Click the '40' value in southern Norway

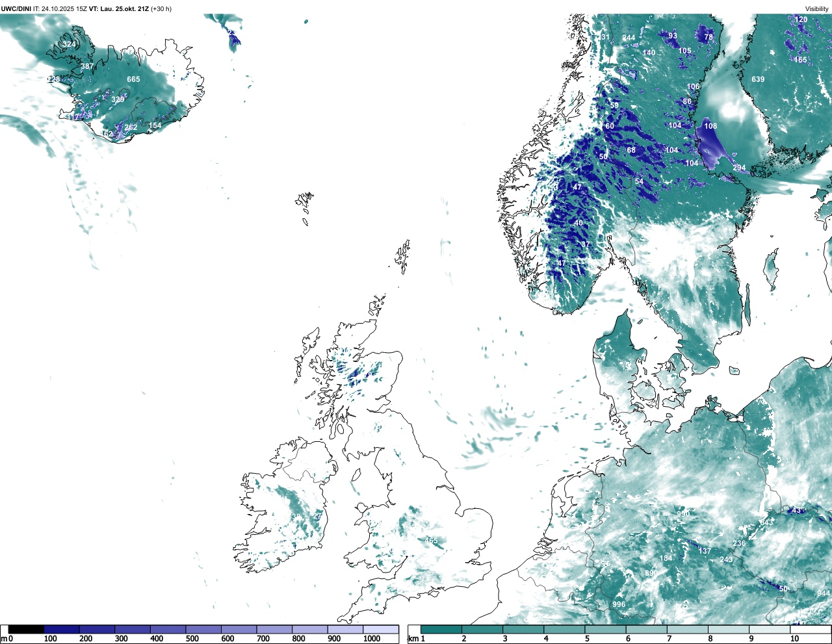578,223
